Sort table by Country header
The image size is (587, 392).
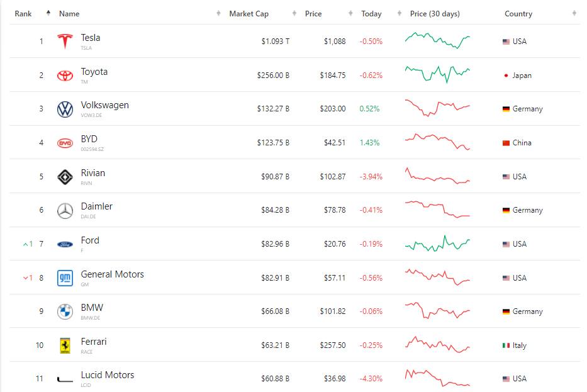coord(518,14)
